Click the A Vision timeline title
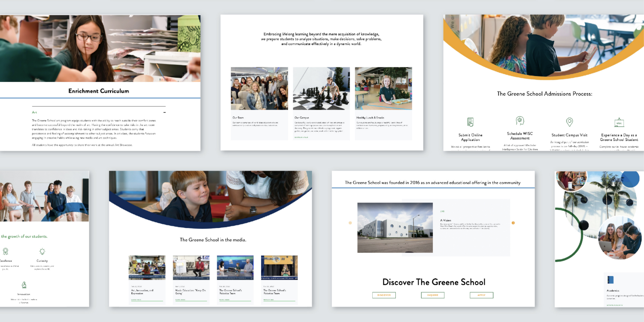The width and height of the screenshot is (644, 322). [446, 220]
